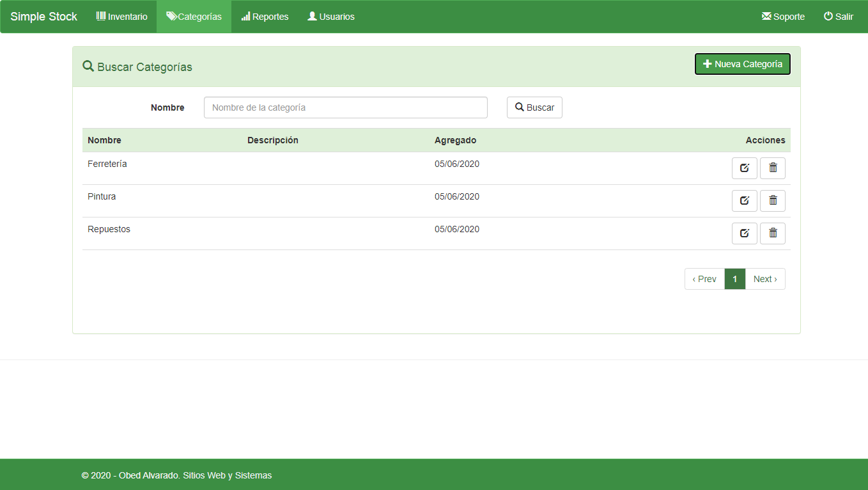This screenshot has width=868, height=490.
Task: Delete the Ferretería category
Action: tap(773, 168)
